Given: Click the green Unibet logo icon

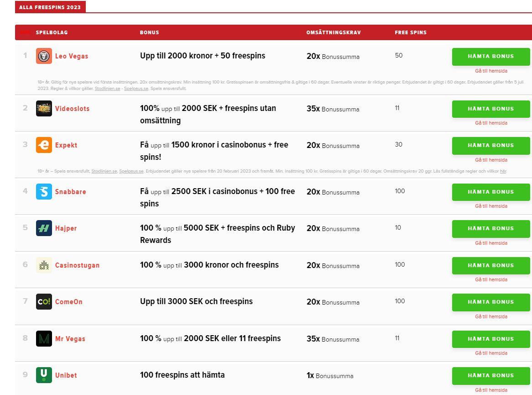Looking at the screenshot, I should click(44, 375).
